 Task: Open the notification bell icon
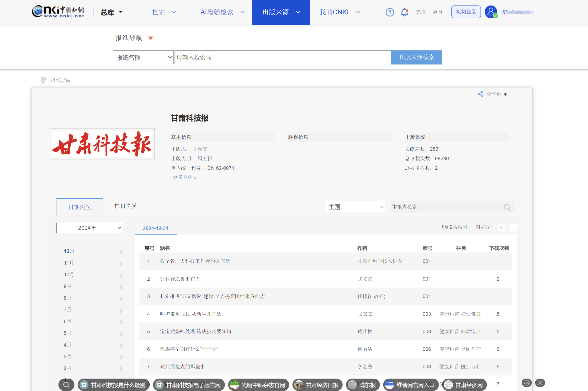404,12
